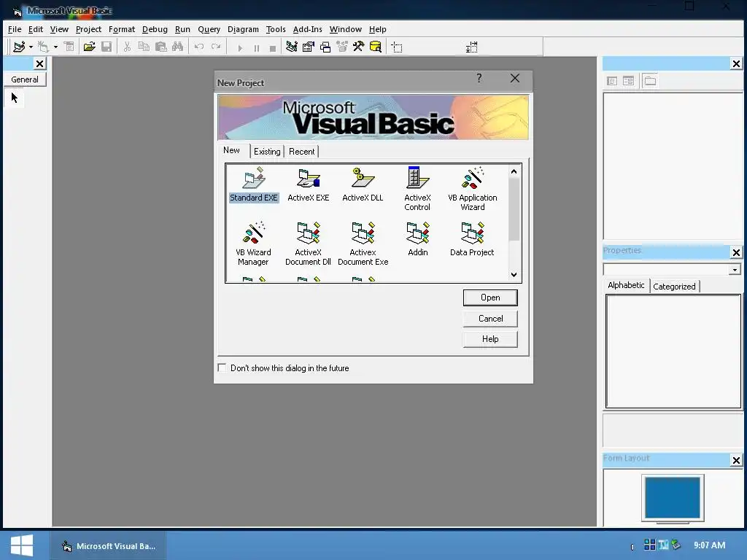Click the Add Form toolbar icon
This screenshot has height=560, width=747.
(44, 47)
